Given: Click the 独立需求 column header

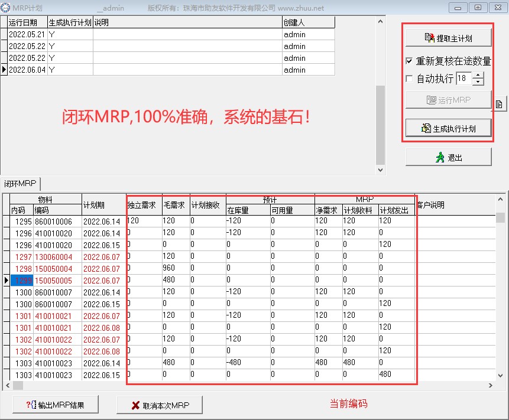Looking at the screenshot, I should coord(144,205).
